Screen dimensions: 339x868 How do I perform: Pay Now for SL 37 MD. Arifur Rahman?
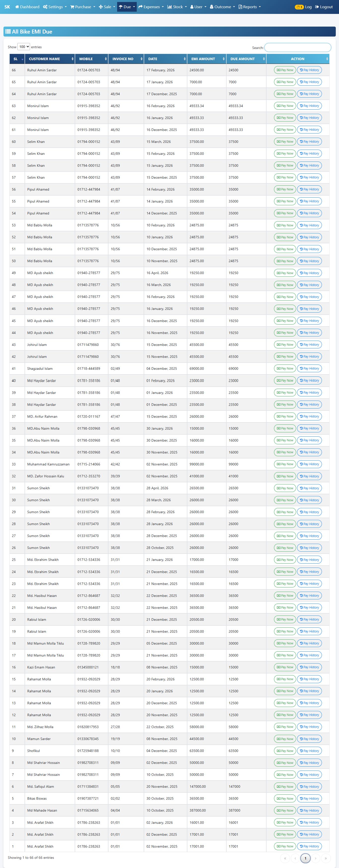click(285, 416)
